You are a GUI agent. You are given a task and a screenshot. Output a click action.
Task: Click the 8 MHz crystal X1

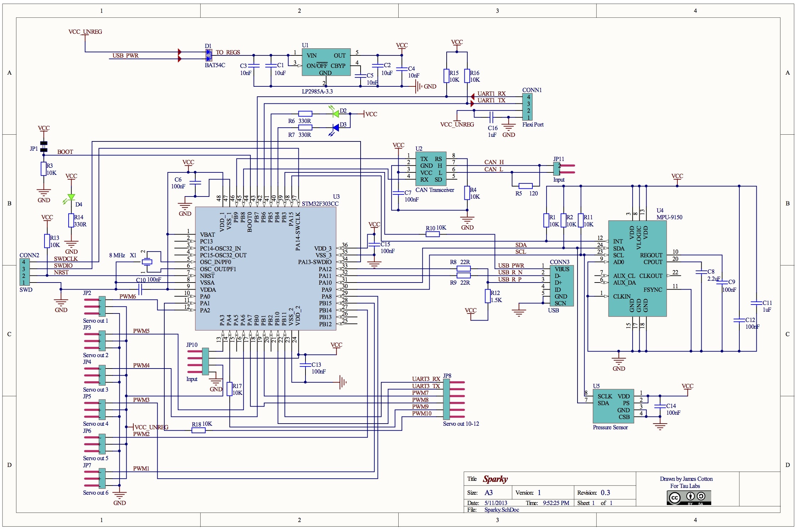click(147, 262)
